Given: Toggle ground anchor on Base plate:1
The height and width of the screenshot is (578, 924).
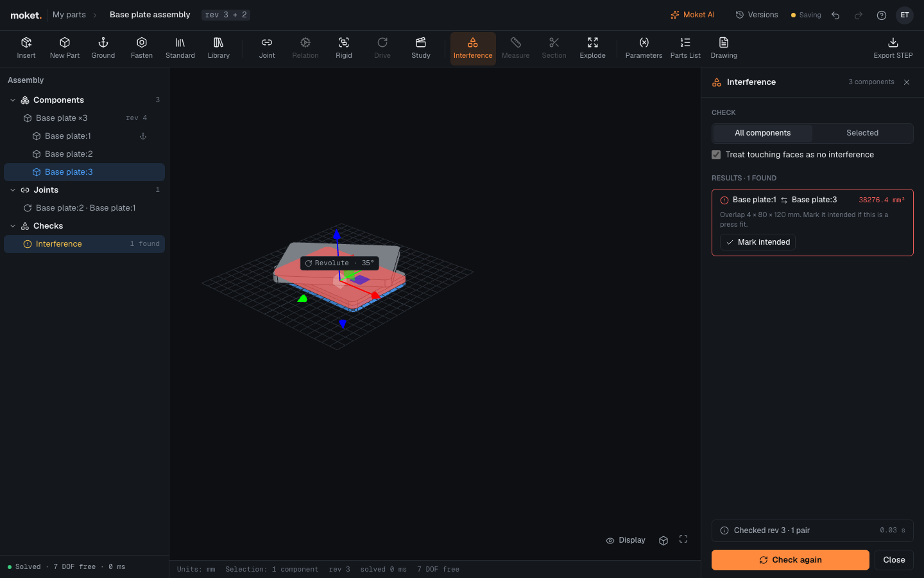Looking at the screenshot, I should point(143,136).
